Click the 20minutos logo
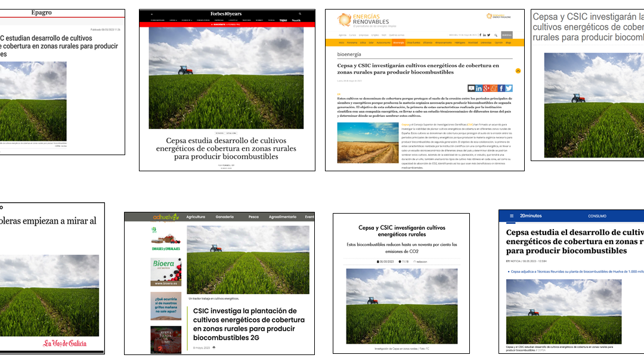The image size is (644, 364). 531,215
